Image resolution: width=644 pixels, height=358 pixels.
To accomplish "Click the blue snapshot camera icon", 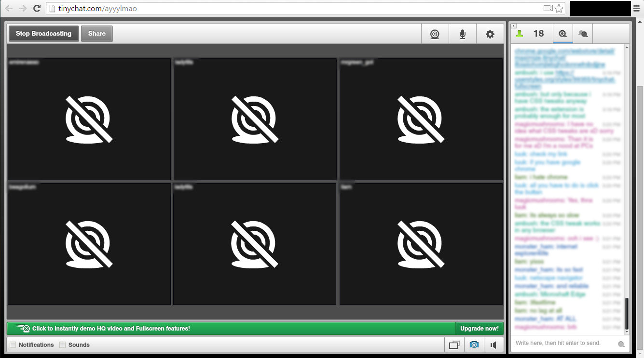I will (x=474, y=345).
